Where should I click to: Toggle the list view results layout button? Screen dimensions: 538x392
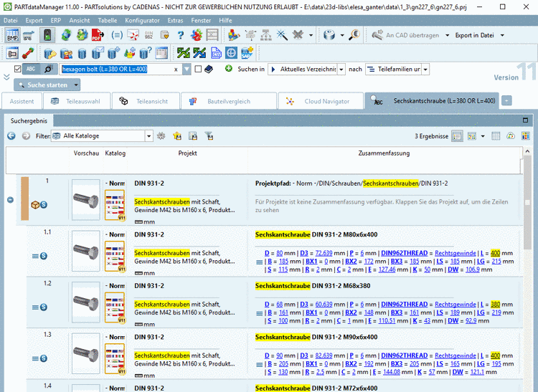457,136
